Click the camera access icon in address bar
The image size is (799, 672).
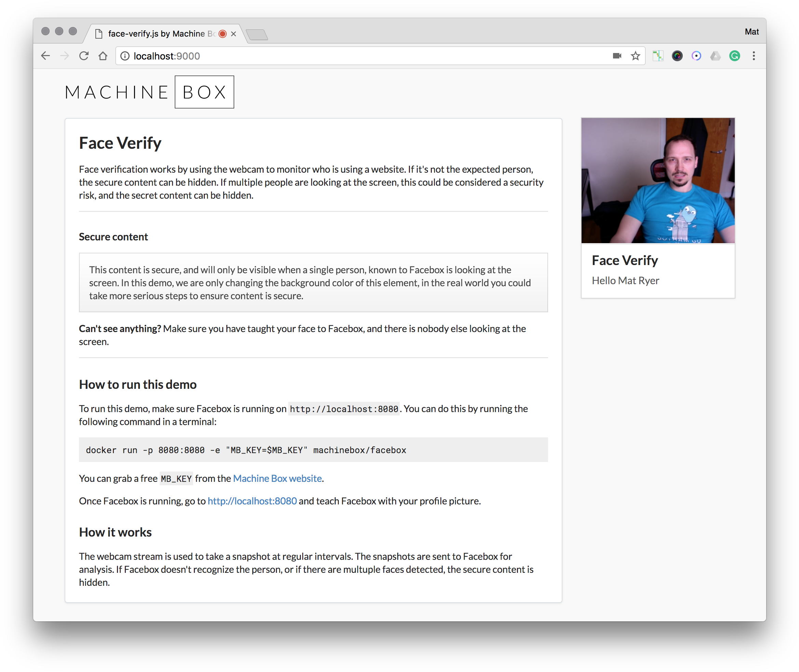(x=617, y=56)
